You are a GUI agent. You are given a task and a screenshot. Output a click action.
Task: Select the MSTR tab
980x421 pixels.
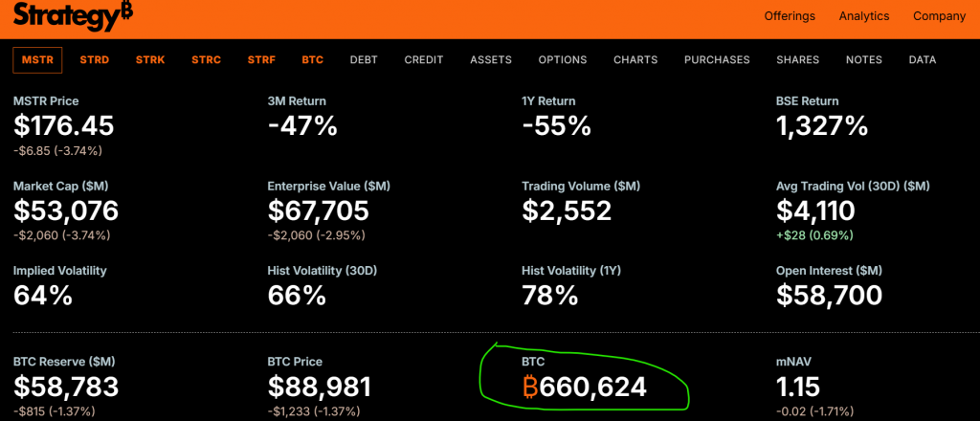[x=37, y=60]
